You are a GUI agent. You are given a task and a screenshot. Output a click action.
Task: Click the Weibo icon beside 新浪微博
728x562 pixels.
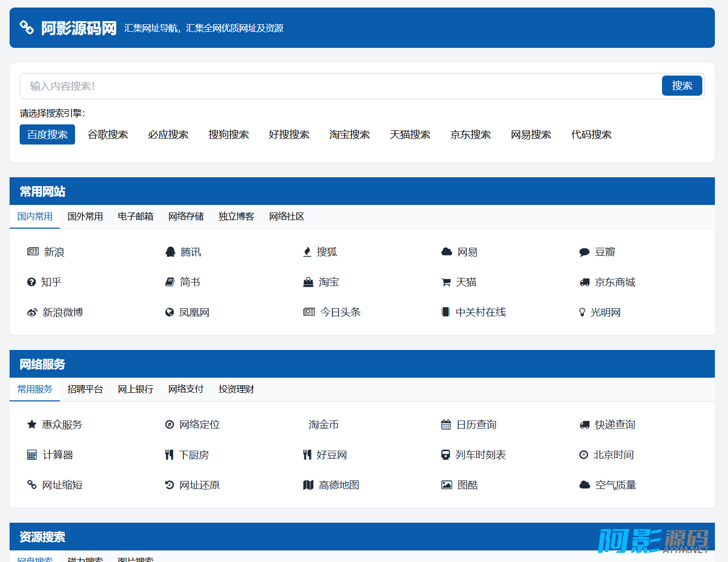point(32,313)
